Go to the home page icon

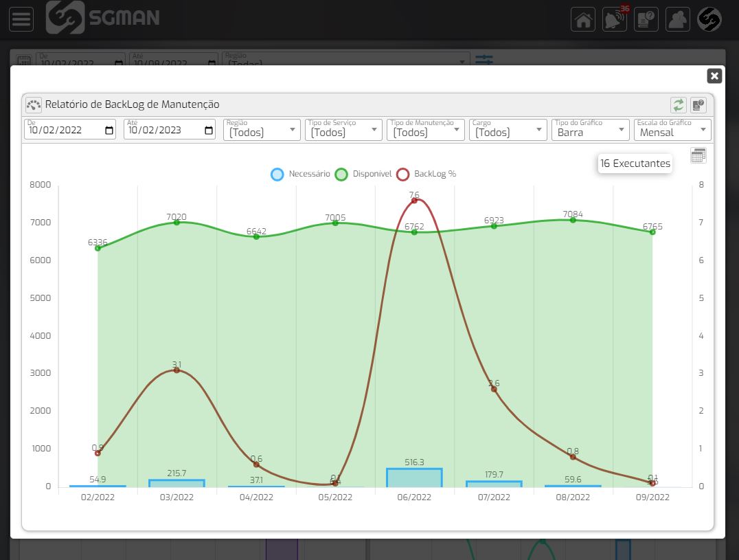[583, 19]
